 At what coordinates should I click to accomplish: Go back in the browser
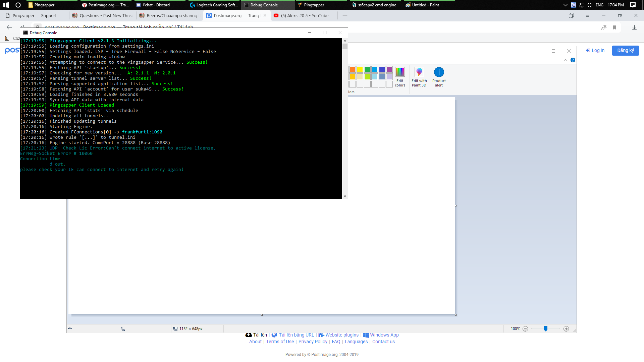pos(9,27)
